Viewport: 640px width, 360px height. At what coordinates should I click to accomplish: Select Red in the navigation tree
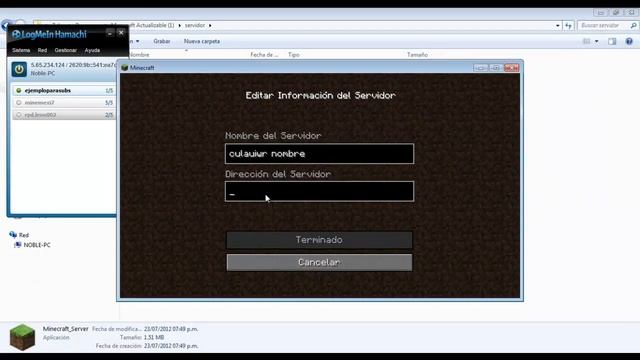24,235
